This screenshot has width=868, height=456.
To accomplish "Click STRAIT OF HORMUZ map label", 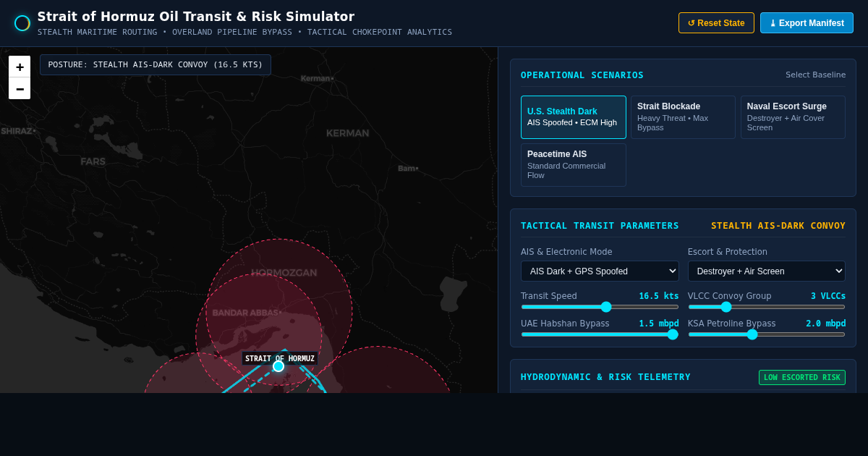I will [280, 358].
